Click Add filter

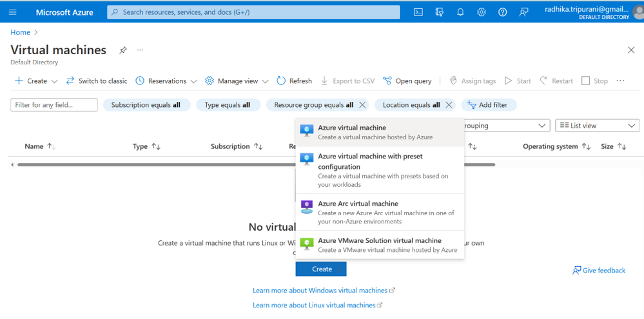489,104
